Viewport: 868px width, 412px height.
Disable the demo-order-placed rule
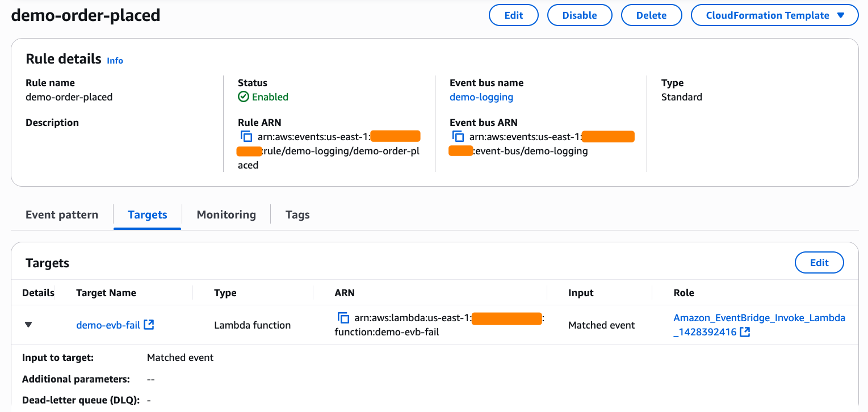pos(580,15)
